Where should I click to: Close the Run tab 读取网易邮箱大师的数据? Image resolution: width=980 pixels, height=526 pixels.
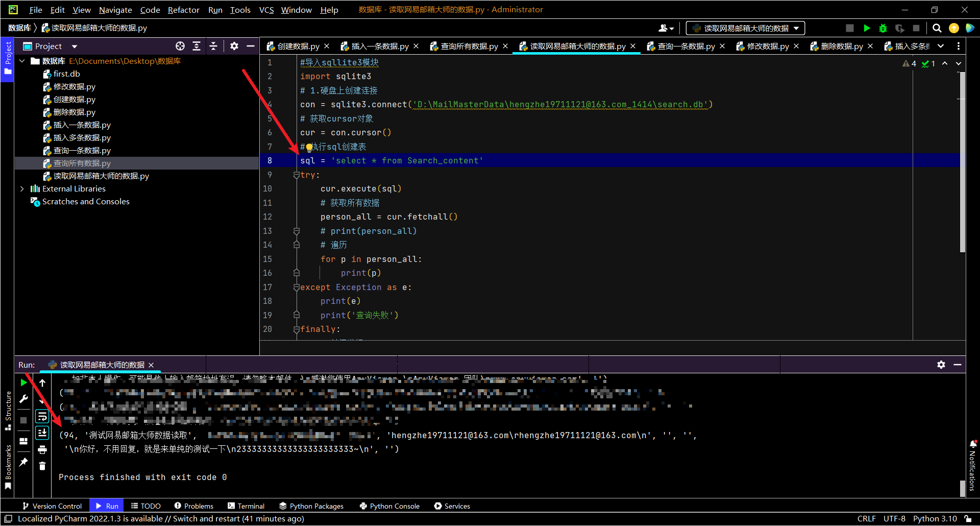pos(151,365)
